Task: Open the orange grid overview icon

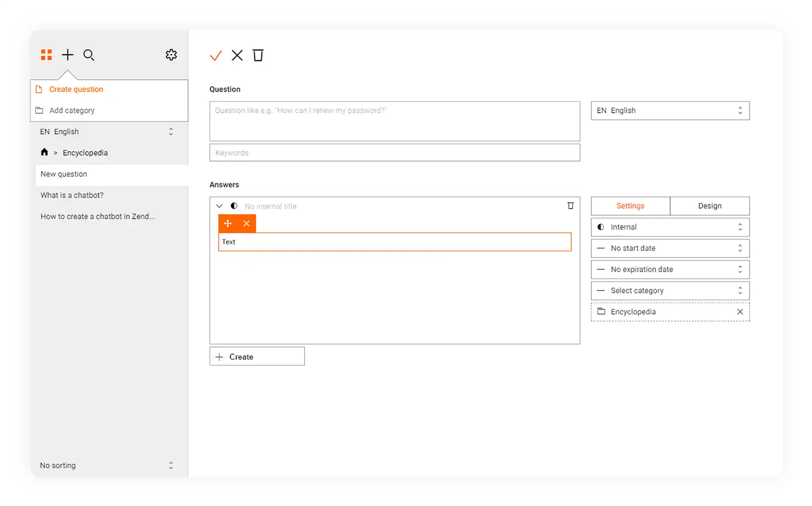Action: click(46, 55)
